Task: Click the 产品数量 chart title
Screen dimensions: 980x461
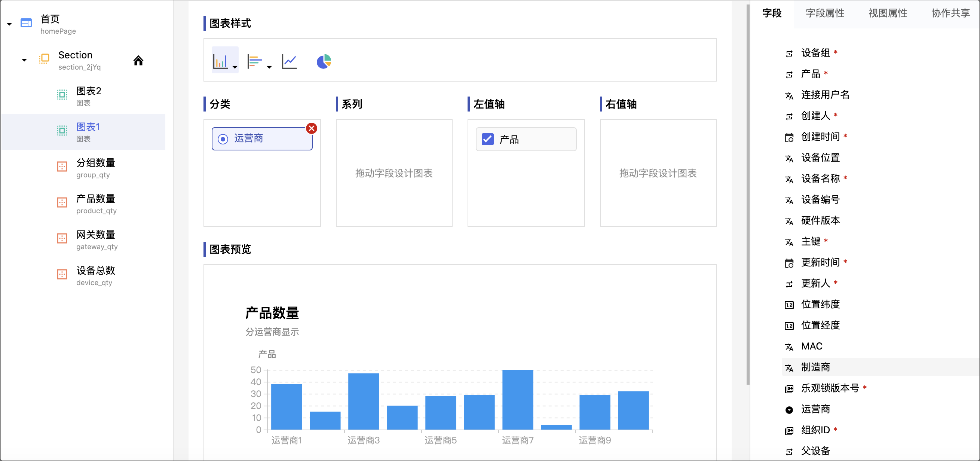Action: [272, 313]
